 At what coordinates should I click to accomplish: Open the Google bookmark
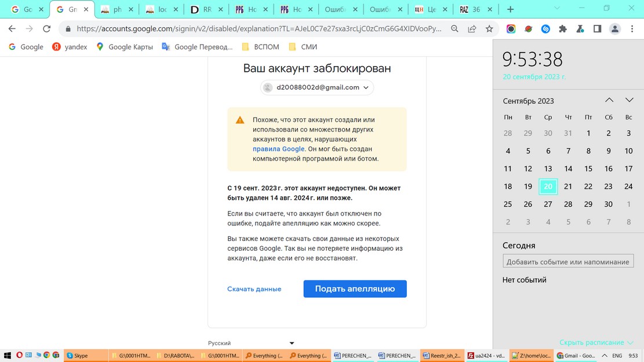tap(26, 47)
